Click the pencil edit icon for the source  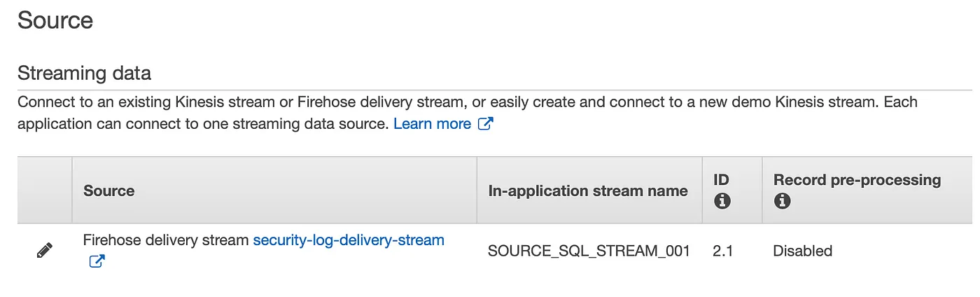(44, 250)
